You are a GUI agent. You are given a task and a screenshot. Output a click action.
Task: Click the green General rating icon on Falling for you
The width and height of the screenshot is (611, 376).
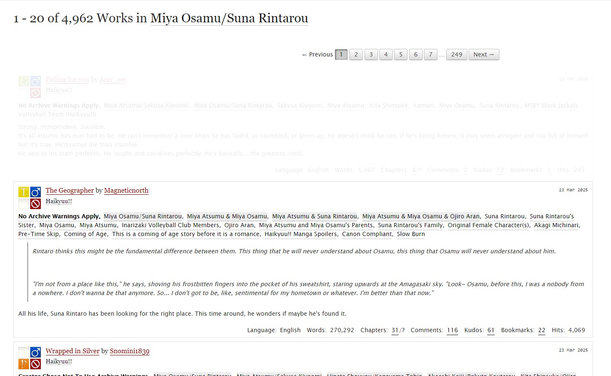(23, 81)
